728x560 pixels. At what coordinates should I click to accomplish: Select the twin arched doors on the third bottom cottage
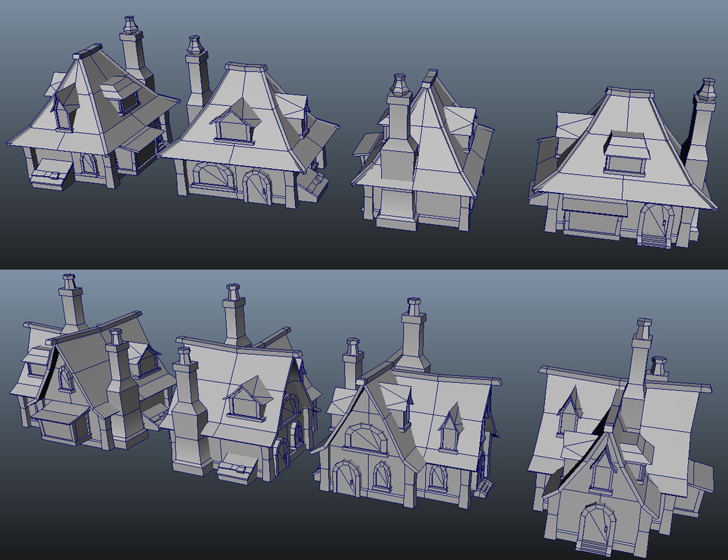point(363,475)
